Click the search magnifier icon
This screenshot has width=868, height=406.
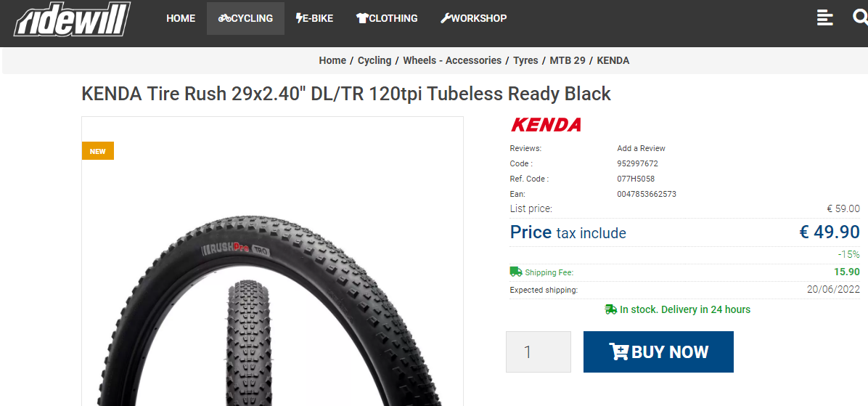860,17
